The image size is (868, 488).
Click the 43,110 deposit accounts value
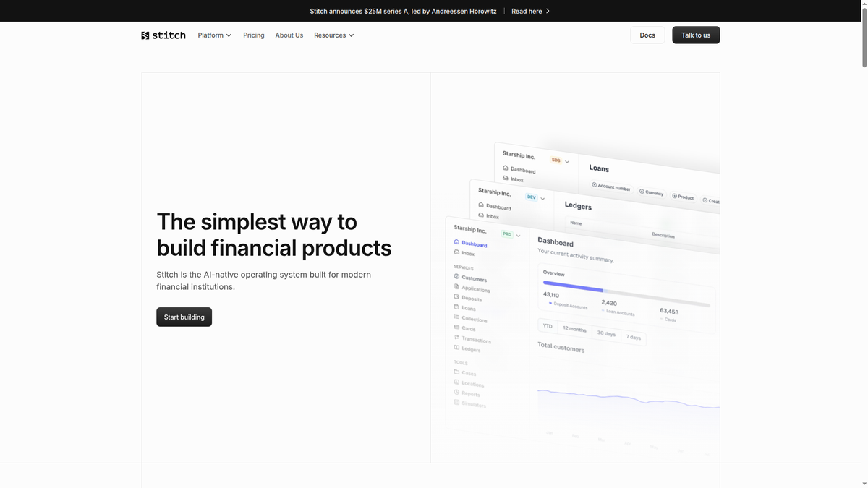point(551,295)
